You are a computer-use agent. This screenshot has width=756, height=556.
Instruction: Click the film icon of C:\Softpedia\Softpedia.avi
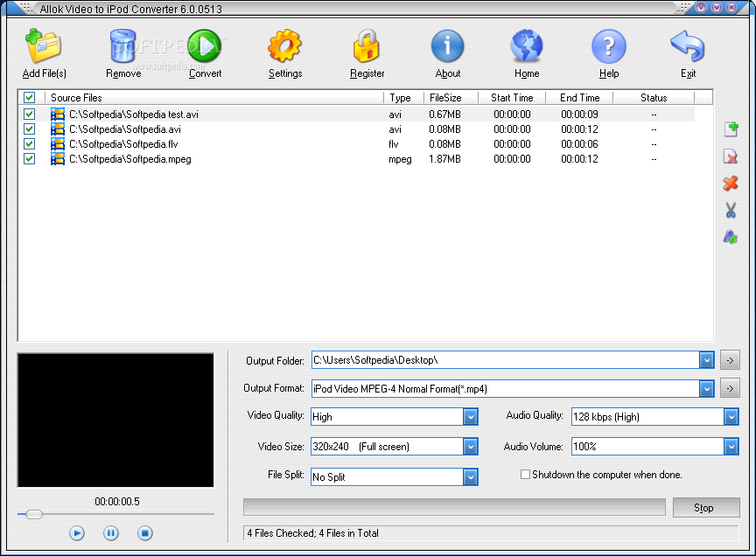point(58,129)
